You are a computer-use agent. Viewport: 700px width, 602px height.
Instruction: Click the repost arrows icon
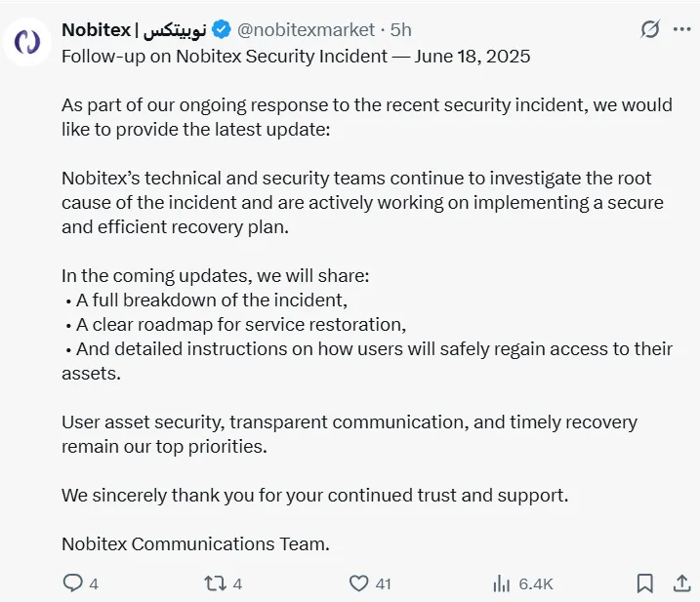click(215, 583)
